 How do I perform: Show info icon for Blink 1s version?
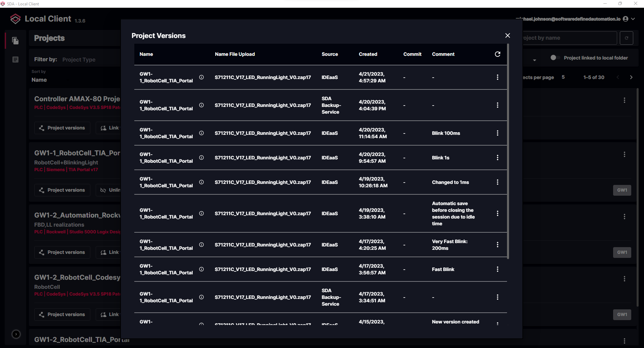coord(201,157)
